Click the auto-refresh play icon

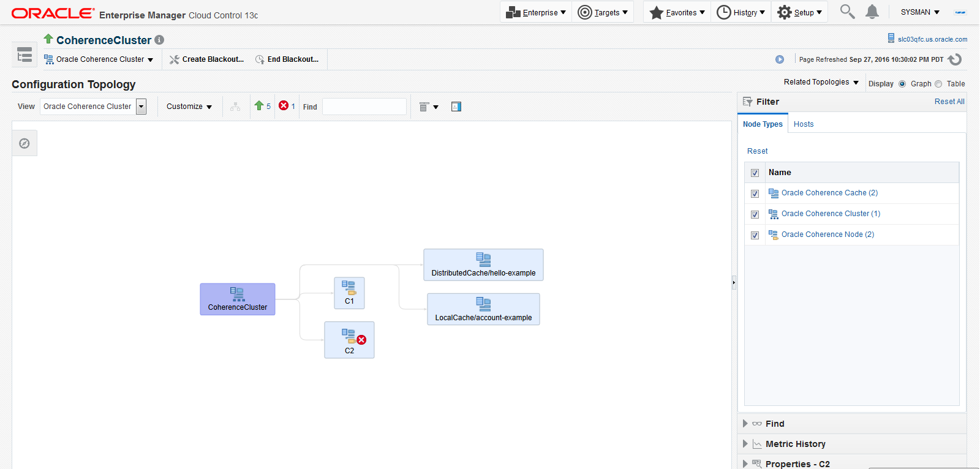pyautogui.click(x=780, y=59)
